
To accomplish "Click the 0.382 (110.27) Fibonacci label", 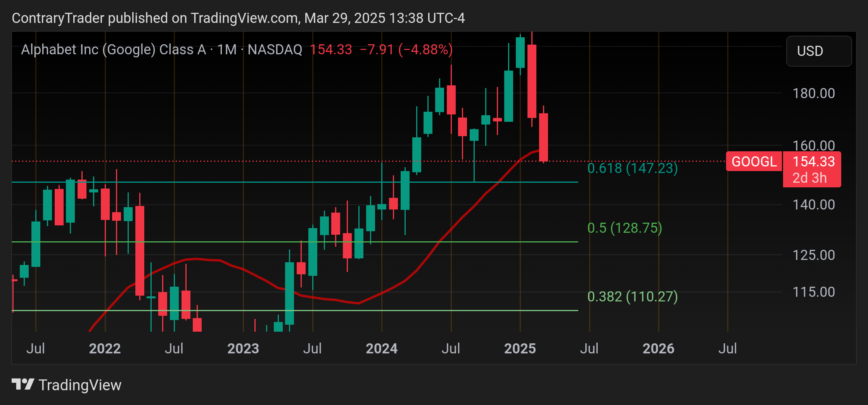I will 633,296.
